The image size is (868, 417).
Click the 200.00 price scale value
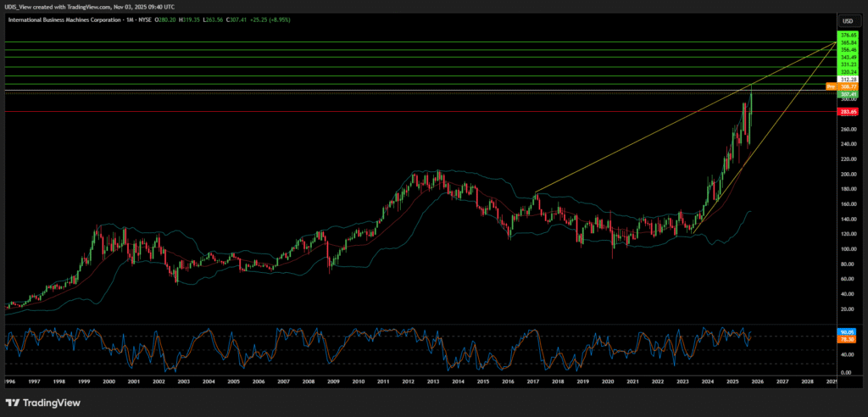click(847, 174)
